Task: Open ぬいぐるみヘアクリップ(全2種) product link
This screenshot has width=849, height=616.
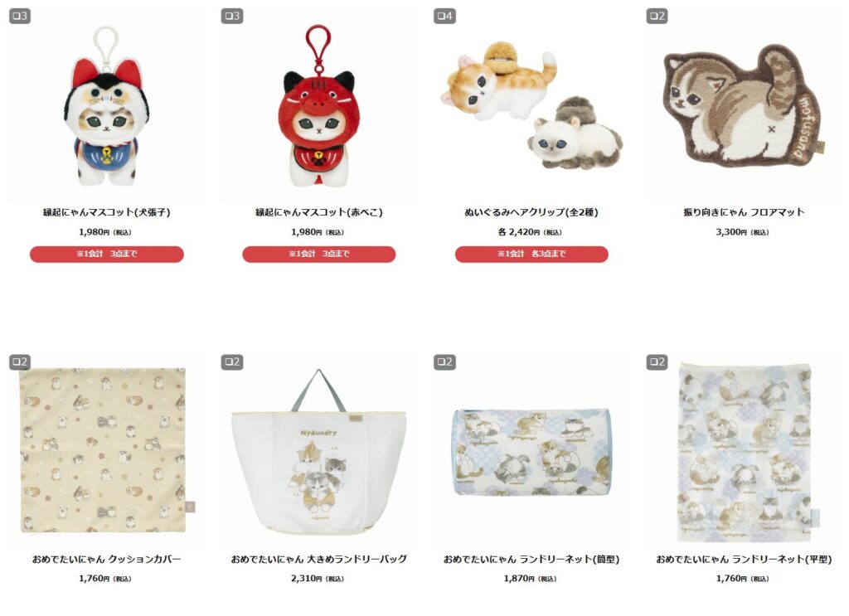Action: [x=531, y=212]
